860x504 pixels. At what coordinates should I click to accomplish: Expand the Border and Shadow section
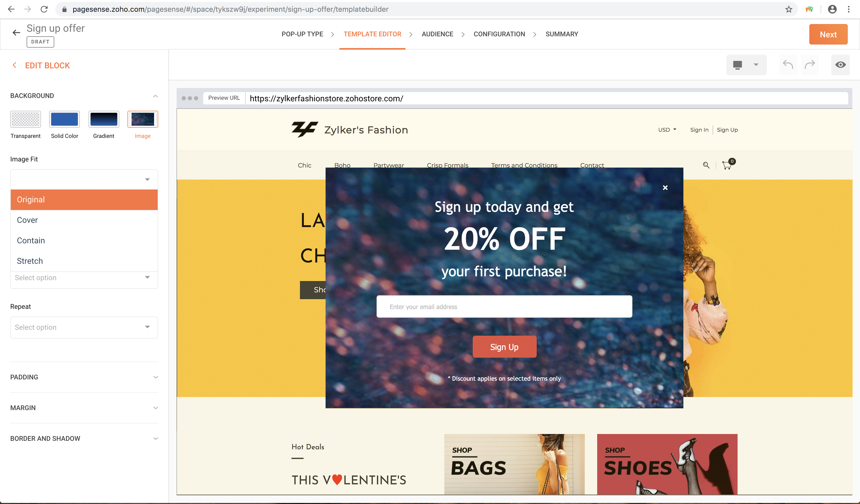click(84, 439)
